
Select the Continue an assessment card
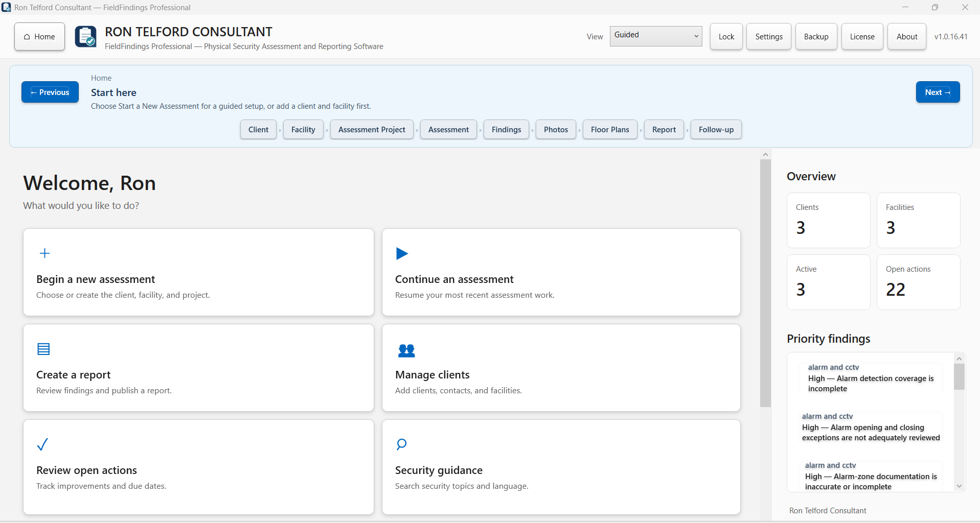561,272
